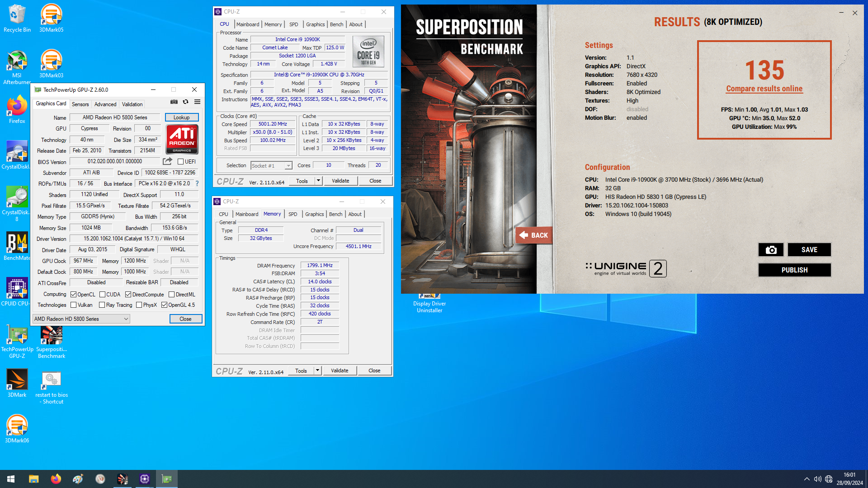Click the Windows Start button

pos(11,479)
